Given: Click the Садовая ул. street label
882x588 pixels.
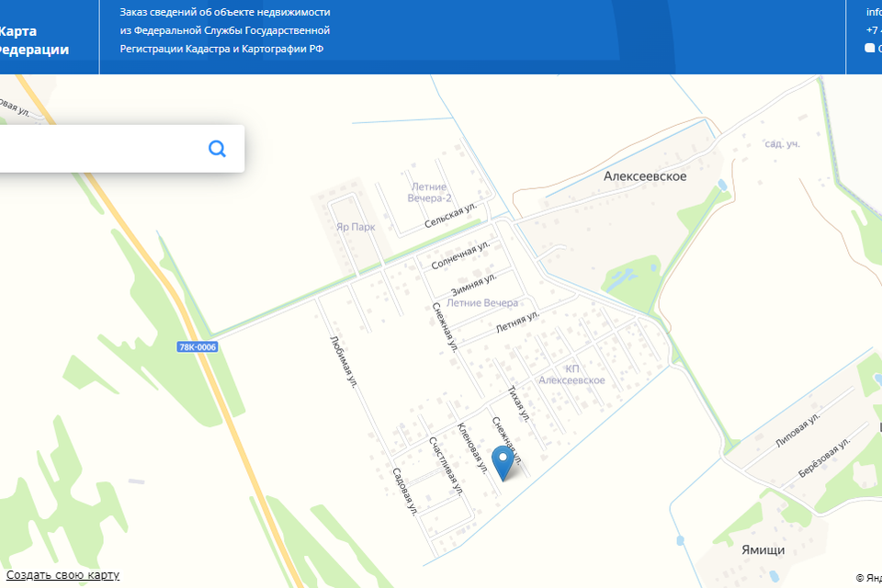Looking at the screenshot, I should [x=405, y=492].
